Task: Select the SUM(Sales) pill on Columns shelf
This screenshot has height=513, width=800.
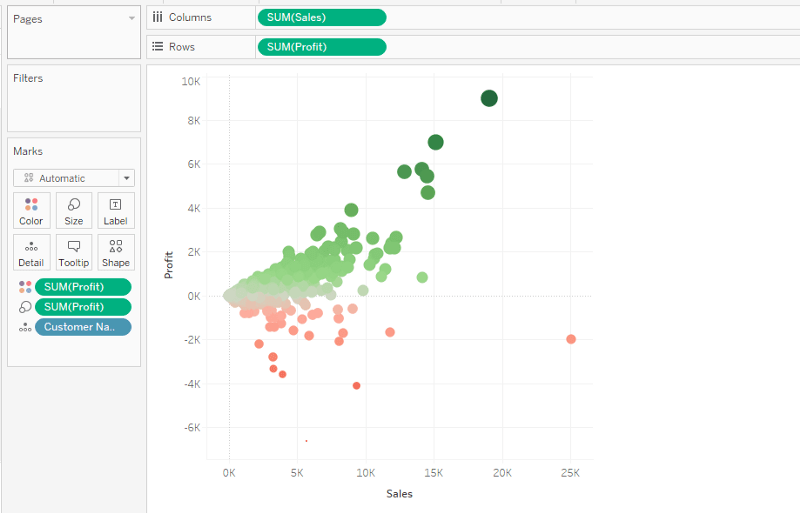Action: point(321,17)
